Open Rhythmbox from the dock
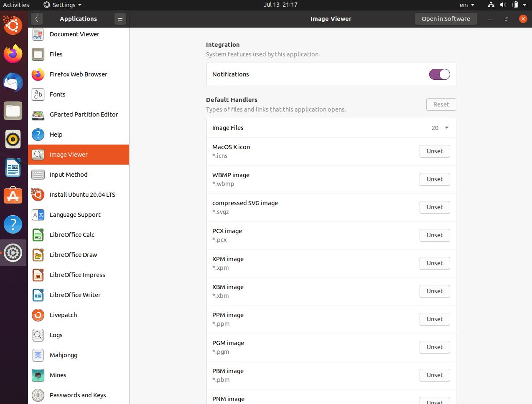Viewport: 532px width, 404px height. (13, 139)
